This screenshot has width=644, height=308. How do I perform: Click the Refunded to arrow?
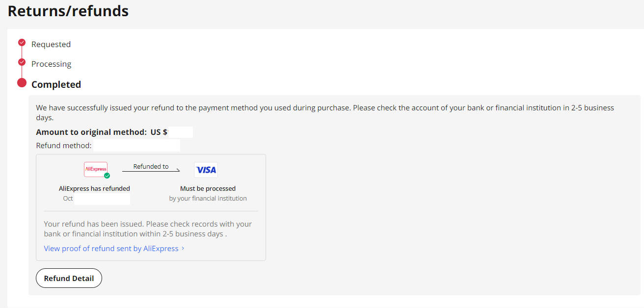[151, 170]
